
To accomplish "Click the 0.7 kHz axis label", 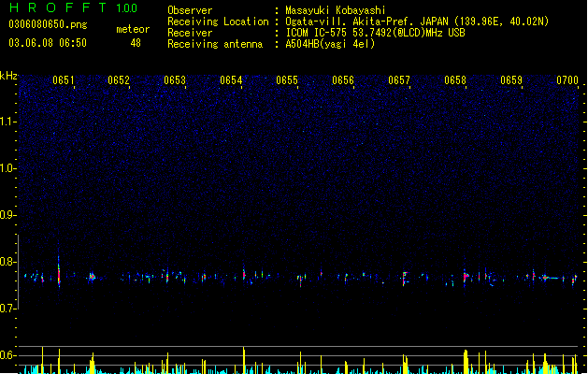I will 8,309.
